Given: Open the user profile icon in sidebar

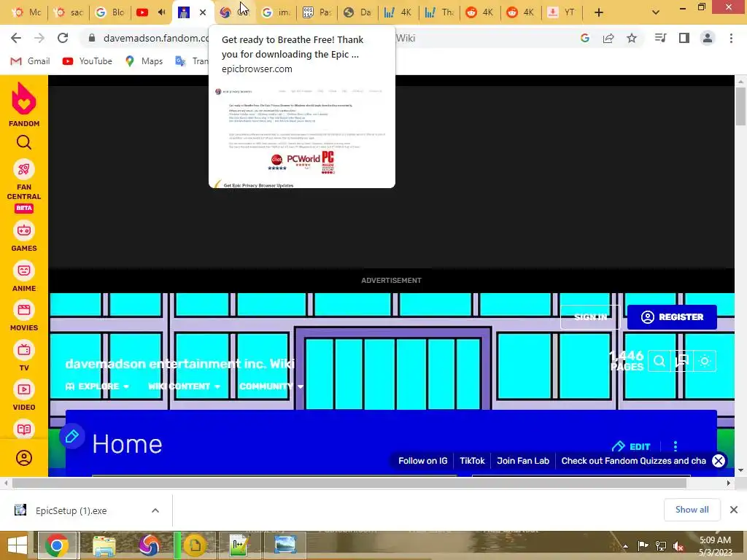Looking at the screenshot, I should point(24,458).
